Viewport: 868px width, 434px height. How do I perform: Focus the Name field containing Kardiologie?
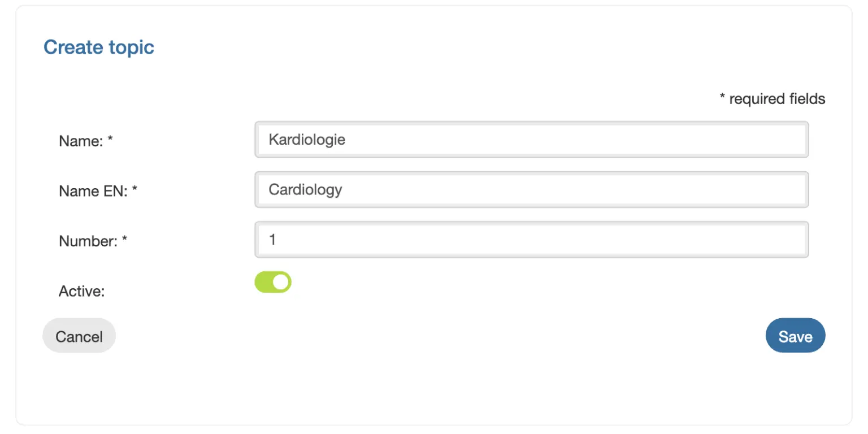tap(532, 140)
